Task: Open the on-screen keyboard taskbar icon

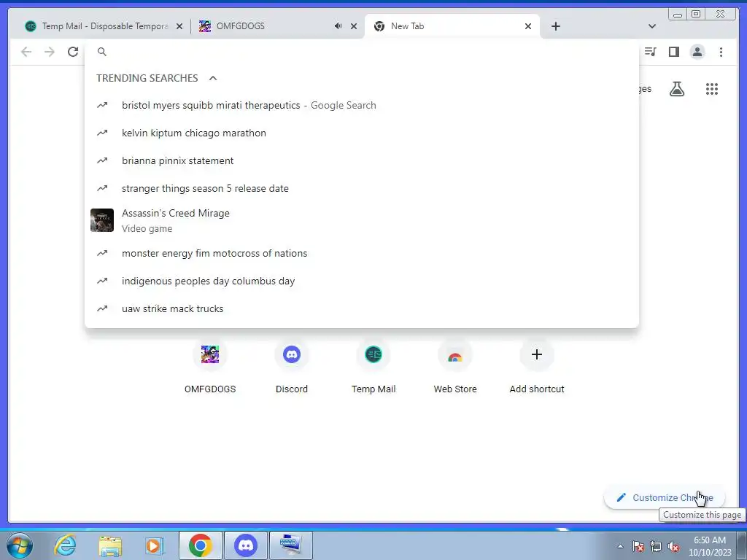Action: coord(291,545)
